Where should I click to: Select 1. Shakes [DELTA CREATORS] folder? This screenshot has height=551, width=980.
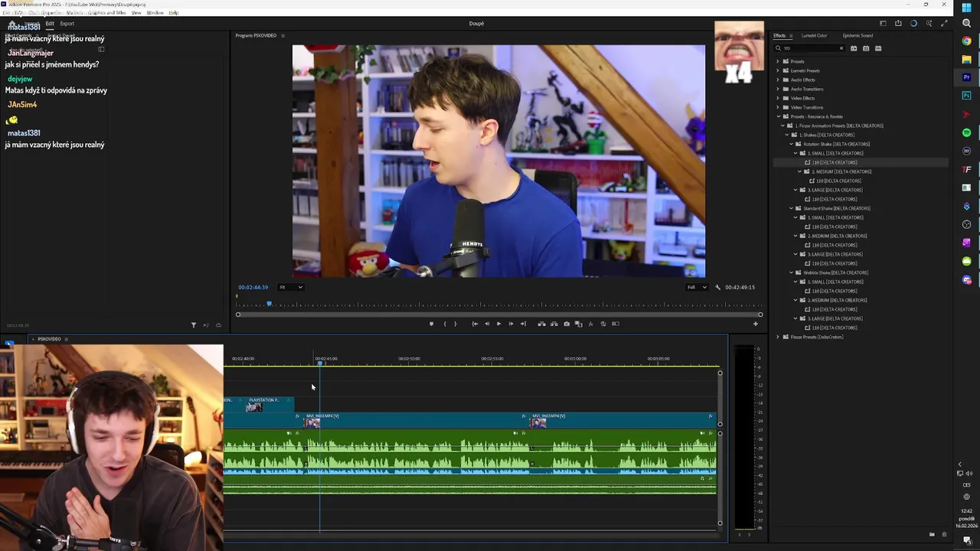(827, 135)
